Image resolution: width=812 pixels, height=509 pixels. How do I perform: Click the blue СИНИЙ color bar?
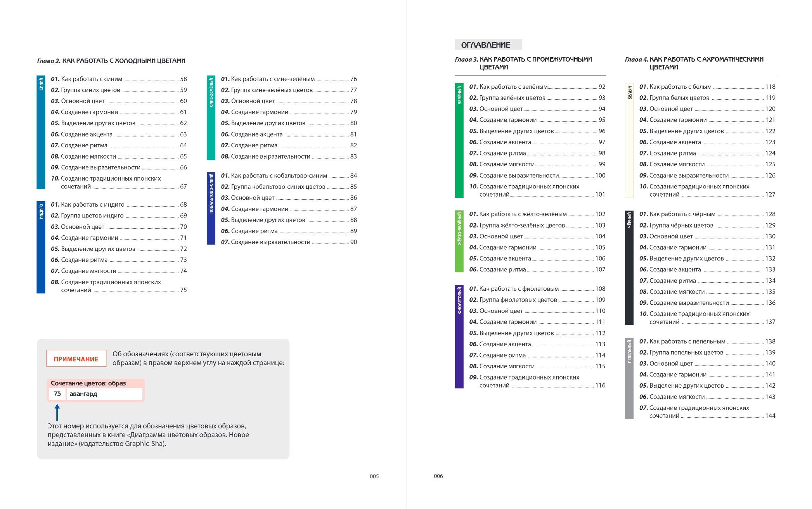[41, 132]
